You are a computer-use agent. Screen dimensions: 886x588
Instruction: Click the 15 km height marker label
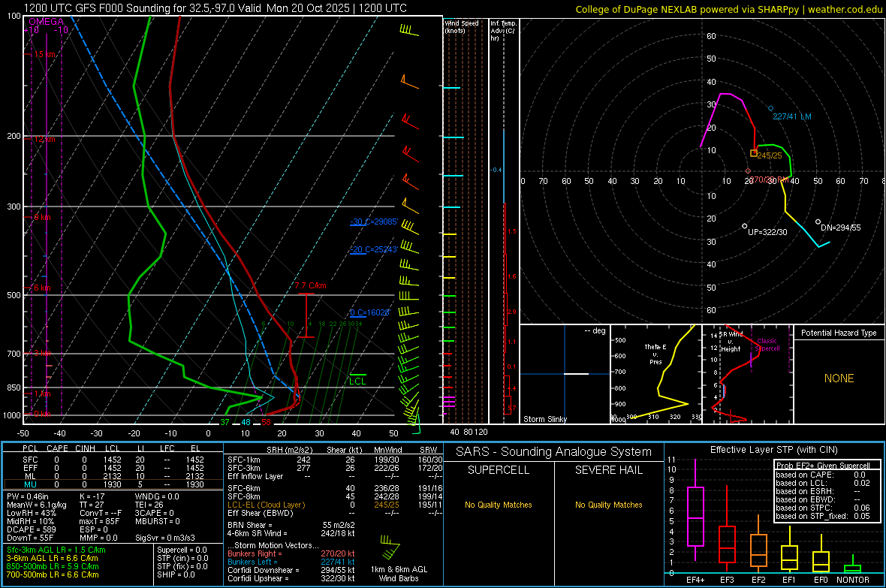(44, 54)
